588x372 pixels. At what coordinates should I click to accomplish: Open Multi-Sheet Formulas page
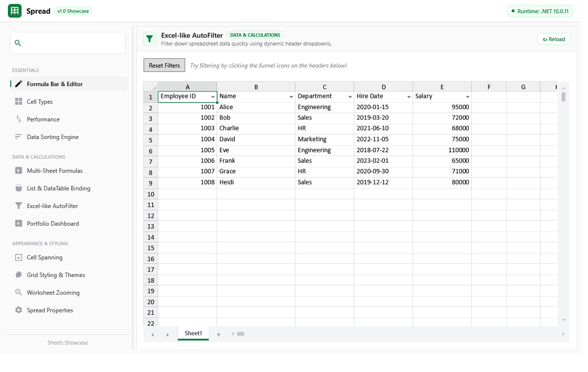coord(69,171)
